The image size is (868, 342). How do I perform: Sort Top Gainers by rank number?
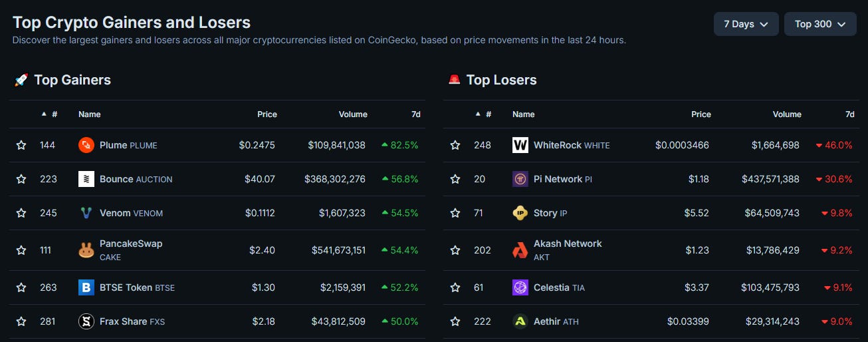[x=49, y=114]
